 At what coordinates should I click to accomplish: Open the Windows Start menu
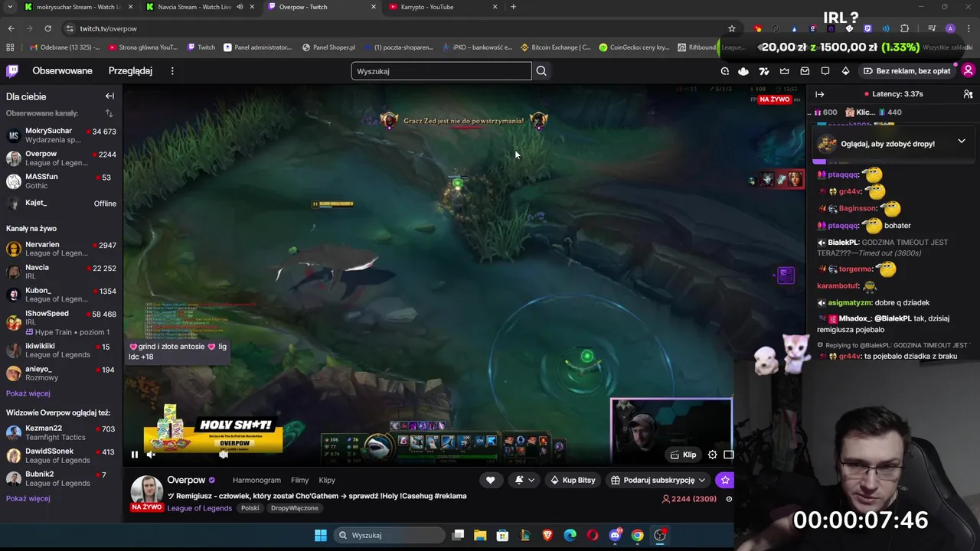(x=321, y=535)
